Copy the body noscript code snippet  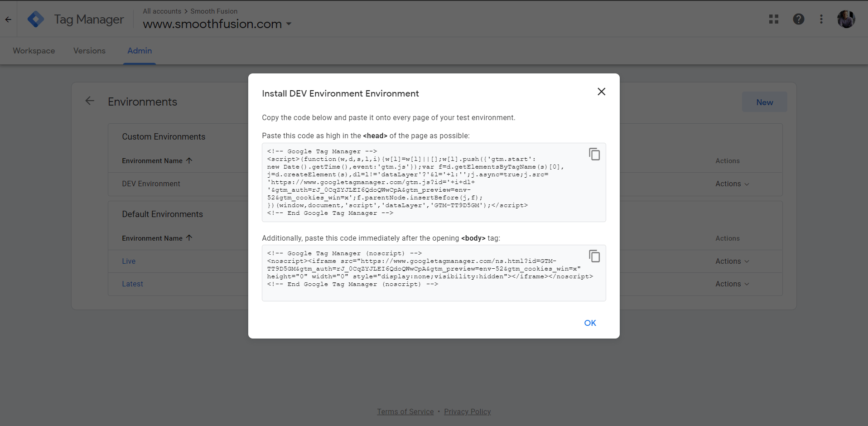click(x=594, y=256)
